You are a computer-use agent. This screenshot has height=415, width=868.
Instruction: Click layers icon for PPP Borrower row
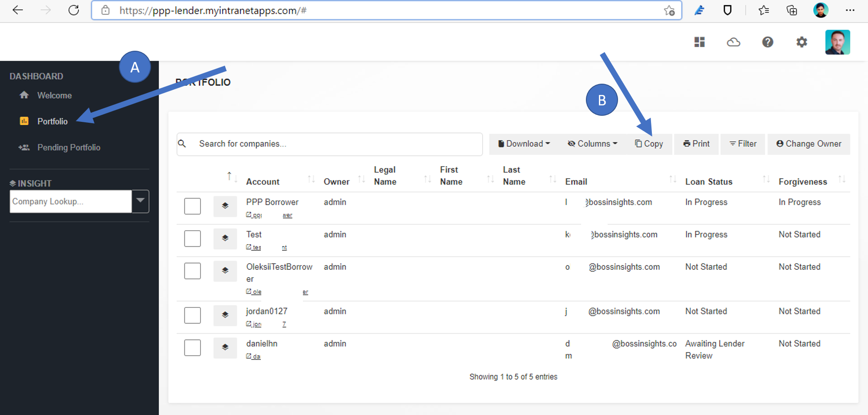point(225,206)
